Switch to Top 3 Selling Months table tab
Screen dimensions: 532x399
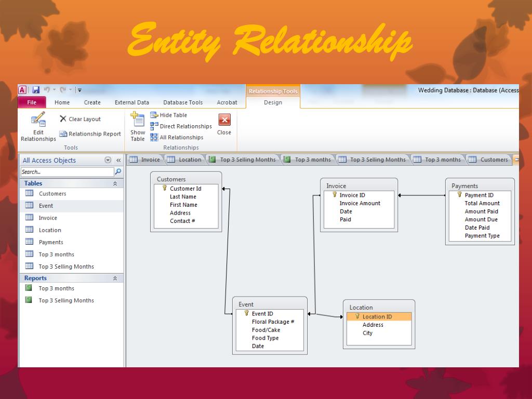point(373,159)
